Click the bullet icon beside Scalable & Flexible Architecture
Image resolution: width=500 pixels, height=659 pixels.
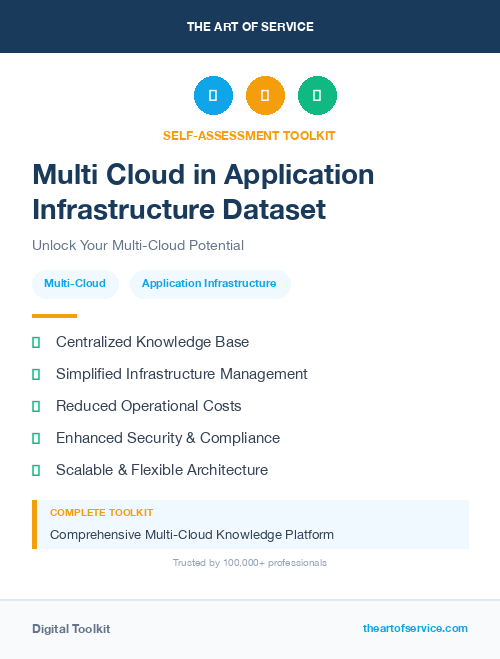click(x=36, y=470)
